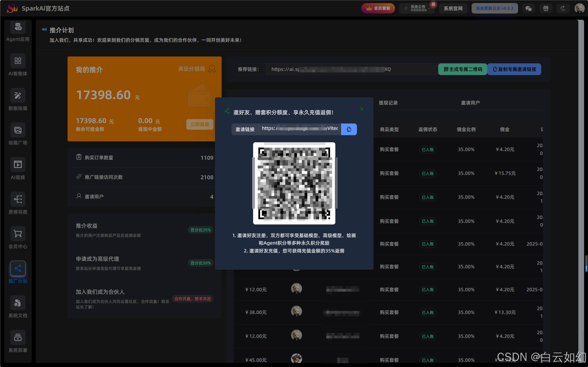Viewport: 588px width, 367px height.
Task: Open the AI智能体 sidebar icon
Action: click(18, 61)
